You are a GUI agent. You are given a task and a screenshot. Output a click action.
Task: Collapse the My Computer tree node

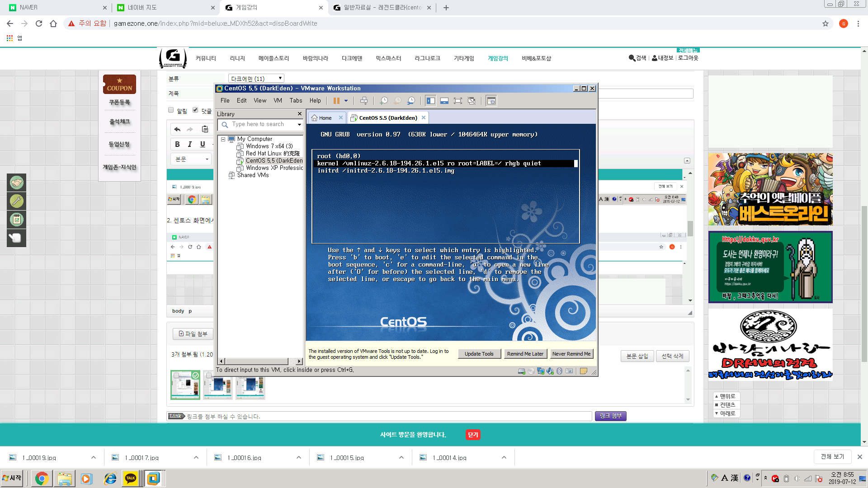(x=223, y=139)
